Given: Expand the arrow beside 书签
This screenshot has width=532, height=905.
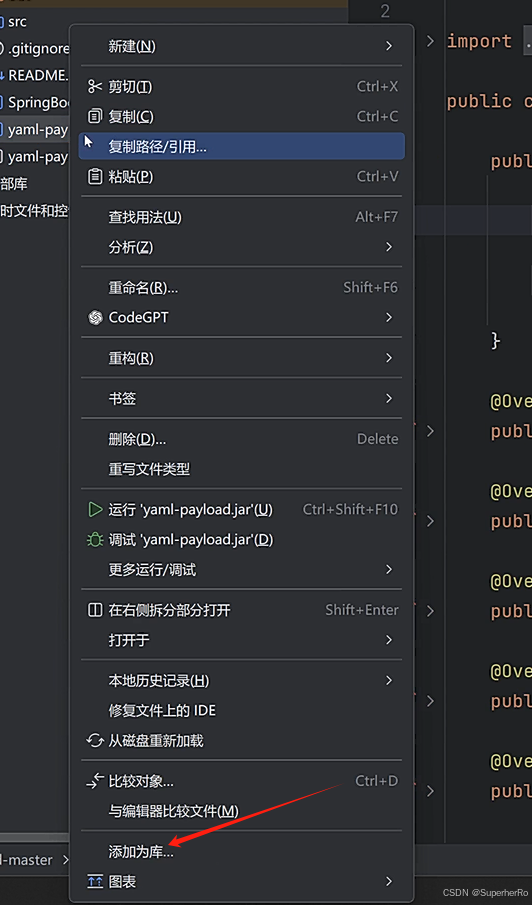Looking at the screenshot, I should (x=389, y=398).
